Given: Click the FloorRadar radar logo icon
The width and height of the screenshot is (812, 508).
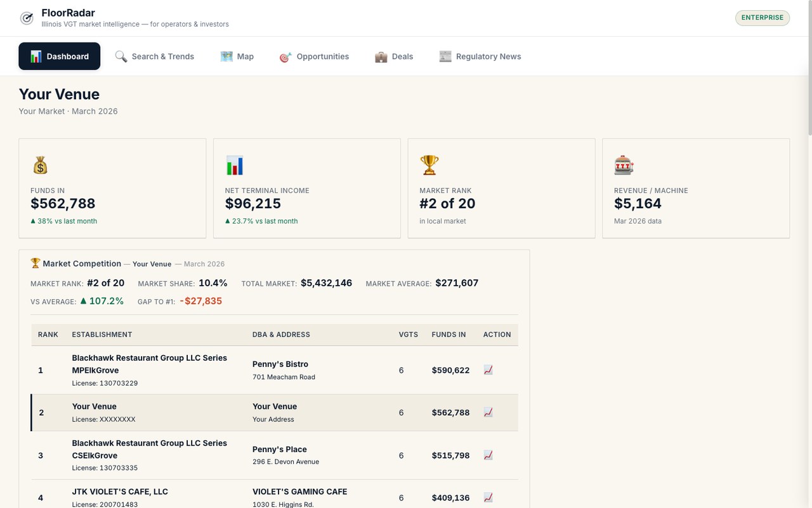Looking at the screenshot, I should tap(27, 18).
